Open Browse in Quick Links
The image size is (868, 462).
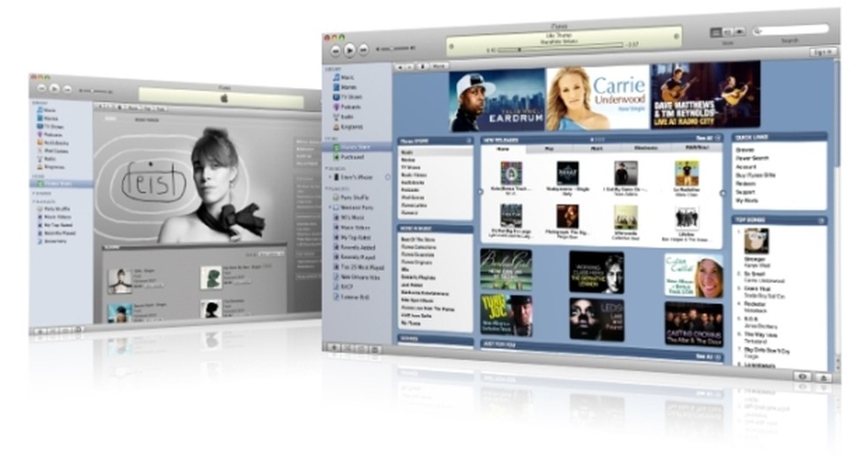point(745,150)
